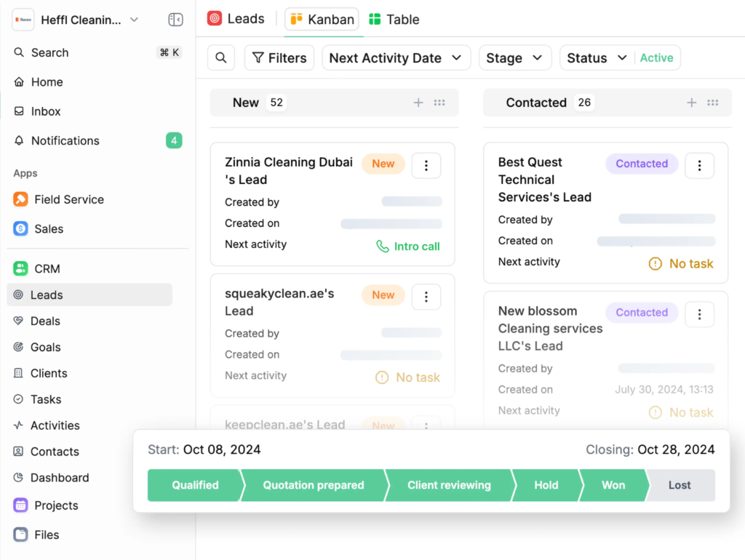This screenshot has width=745, height=560.
Task: Select the Client reviewing pipeline stage
Action: pyautogui.click(x=448, y=485)
